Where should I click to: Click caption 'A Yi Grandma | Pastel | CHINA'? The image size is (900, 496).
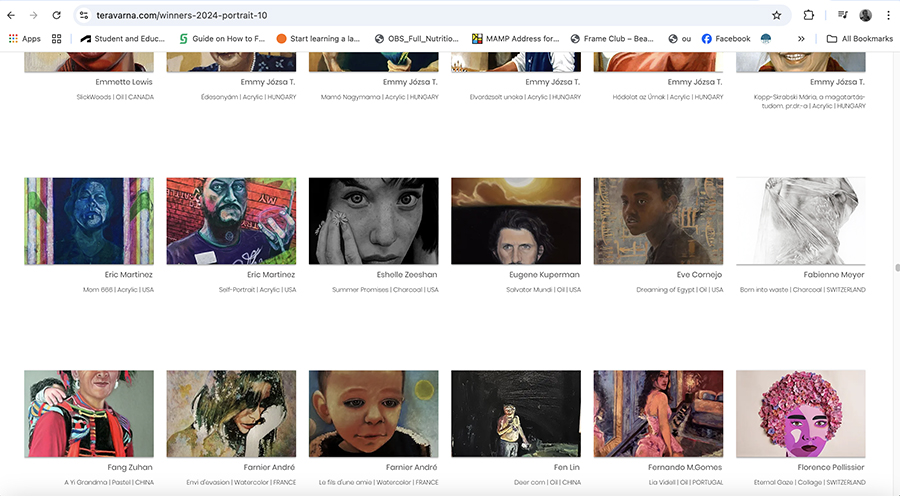(x=109, y=483)
